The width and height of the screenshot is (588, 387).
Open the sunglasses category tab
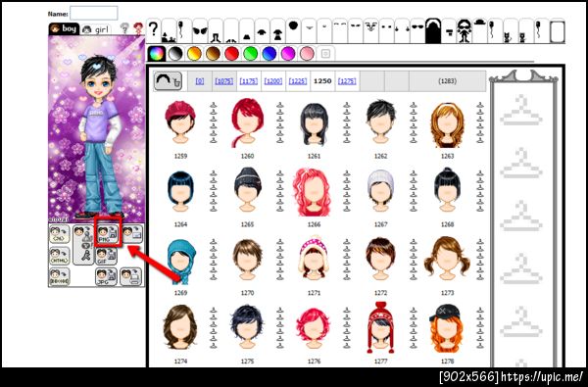pos(417,30)
